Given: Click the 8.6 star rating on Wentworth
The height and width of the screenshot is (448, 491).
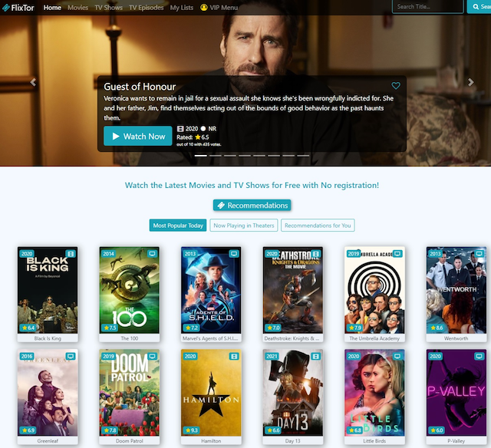Looking at the screenshot, I should (437, 328).
